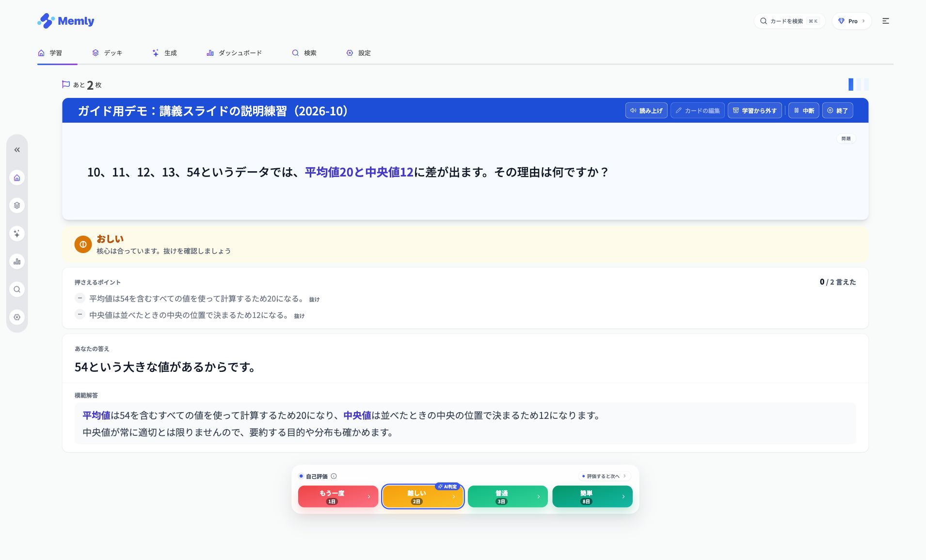This screenshot has height=560, width=926.
Task: Collapse the left sidebar with the double-chevron
Action: click(x=17, y=150)
